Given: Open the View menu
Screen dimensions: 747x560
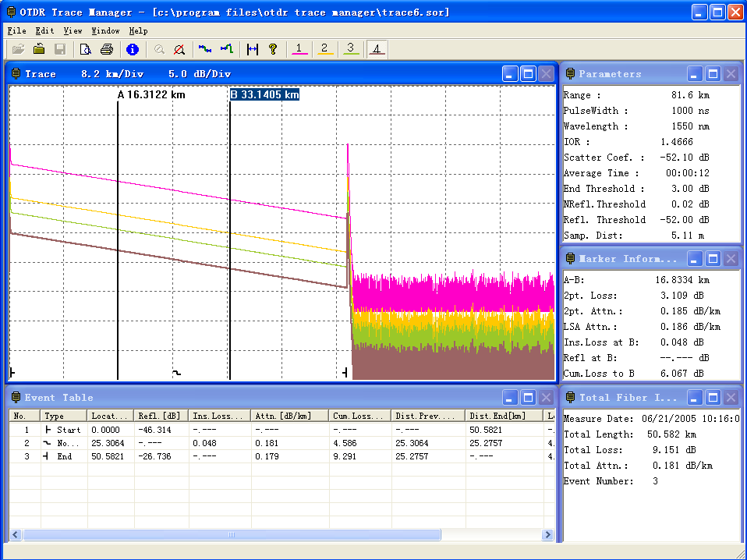Looking at the screenshot, I should (x=73, y=30).
